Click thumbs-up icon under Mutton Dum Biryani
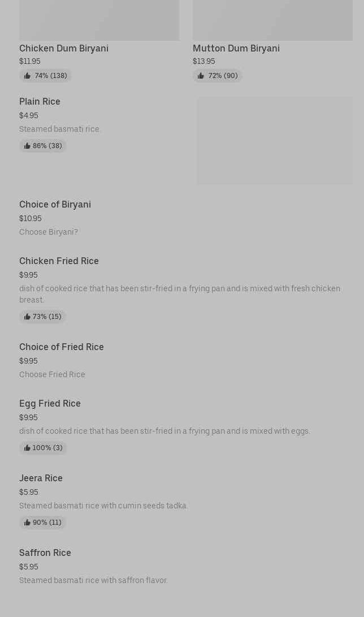The height and width of the screenshot is (617, 364). pos(201,76)
